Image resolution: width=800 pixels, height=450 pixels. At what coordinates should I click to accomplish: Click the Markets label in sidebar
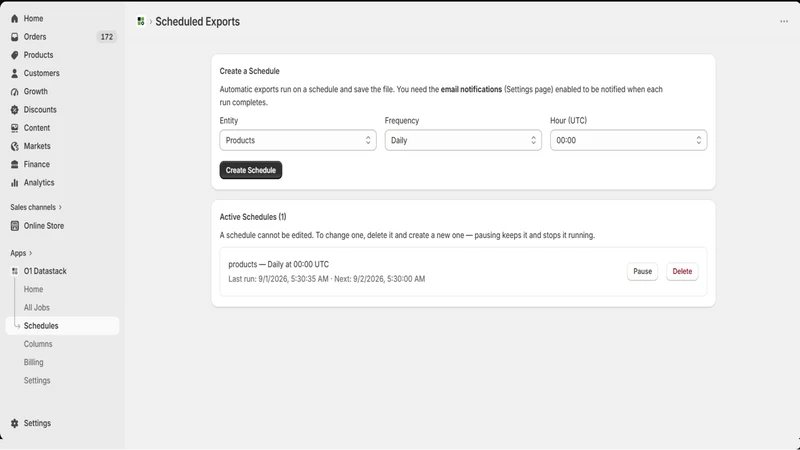click(x=37, y=146)
